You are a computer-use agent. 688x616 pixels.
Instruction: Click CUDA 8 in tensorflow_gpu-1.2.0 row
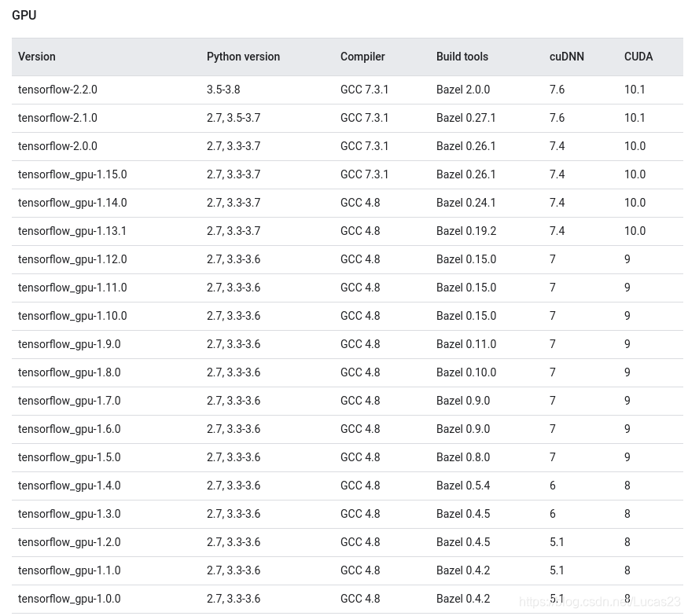point(627,542)
